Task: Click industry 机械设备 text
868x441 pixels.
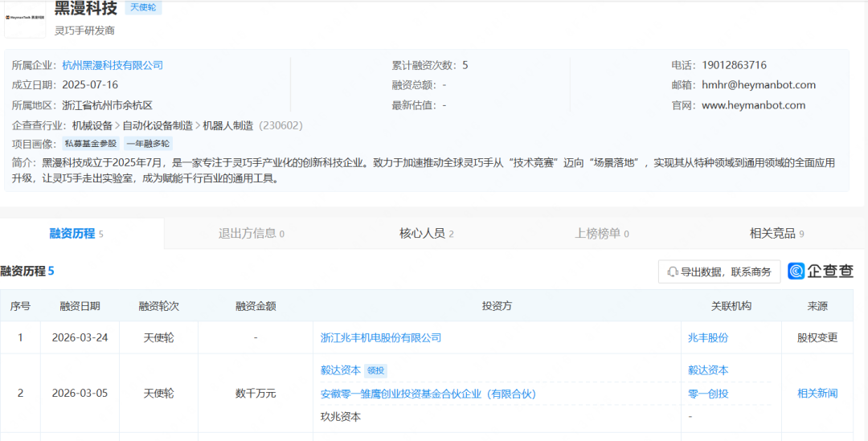Action: [x=92, y=125]
